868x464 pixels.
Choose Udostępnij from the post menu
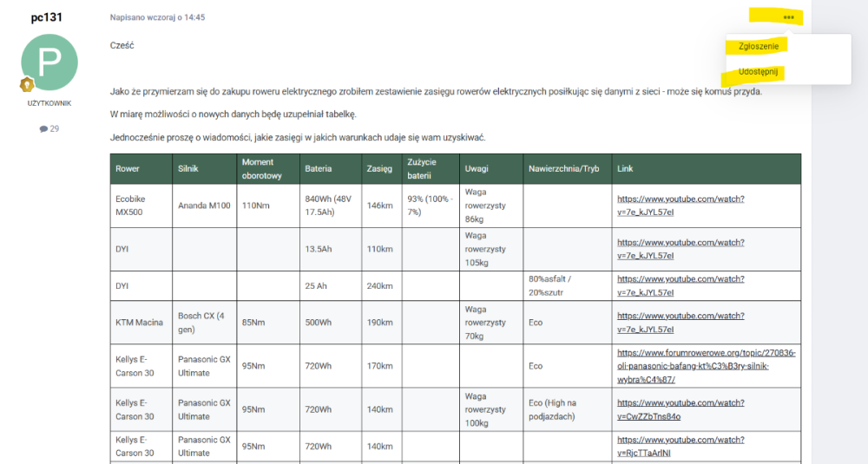pyautogui.click(x=758, y=72)
